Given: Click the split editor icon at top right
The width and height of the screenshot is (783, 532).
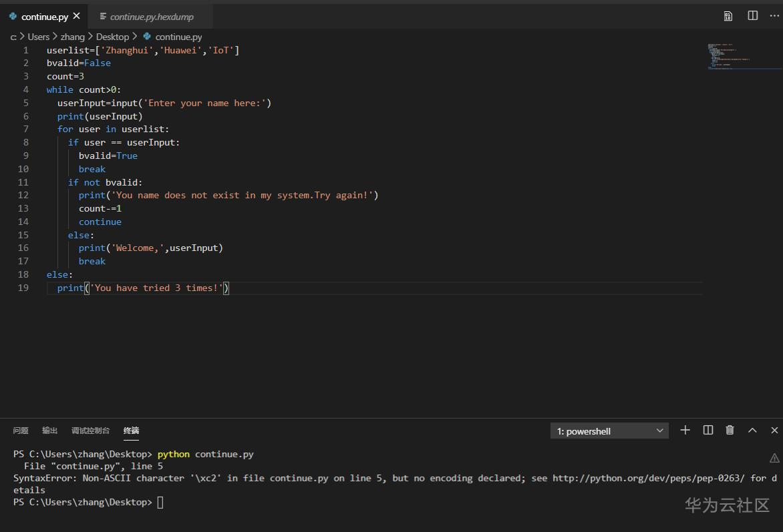Looking at the screenshot, I should pyautogui.click(x=753, y=16).
